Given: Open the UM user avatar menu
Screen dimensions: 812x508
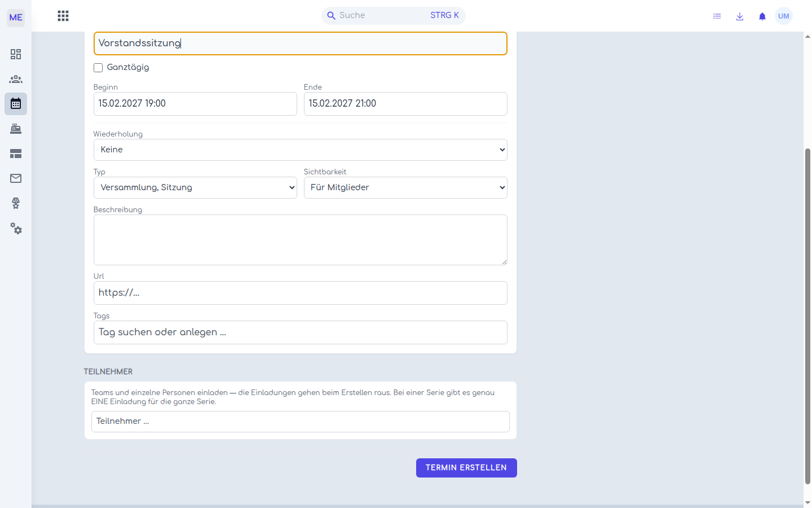Looking at the screenshot, I should tap(784, 16).
